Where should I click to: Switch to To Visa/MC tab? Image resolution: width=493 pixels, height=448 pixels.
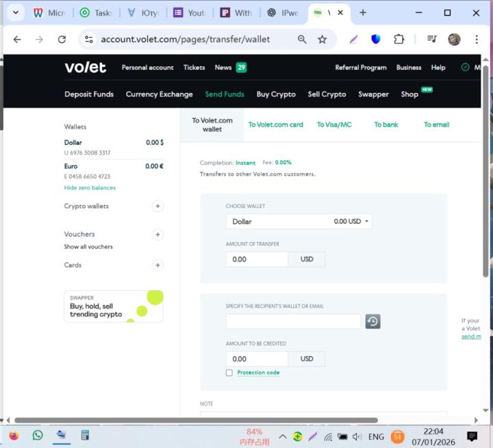tap(334, 124)
